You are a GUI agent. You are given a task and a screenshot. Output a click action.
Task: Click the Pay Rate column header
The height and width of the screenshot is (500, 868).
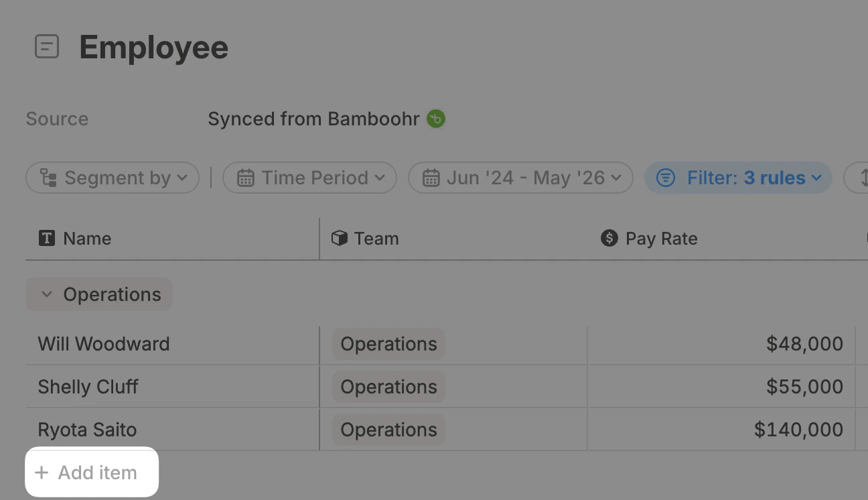tap(660, 238)
